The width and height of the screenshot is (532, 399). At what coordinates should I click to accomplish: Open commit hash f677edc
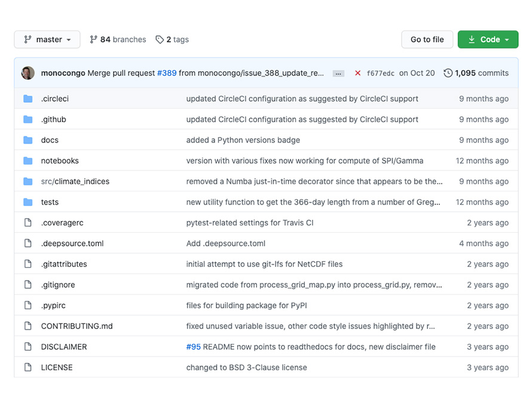coord(380,74)
